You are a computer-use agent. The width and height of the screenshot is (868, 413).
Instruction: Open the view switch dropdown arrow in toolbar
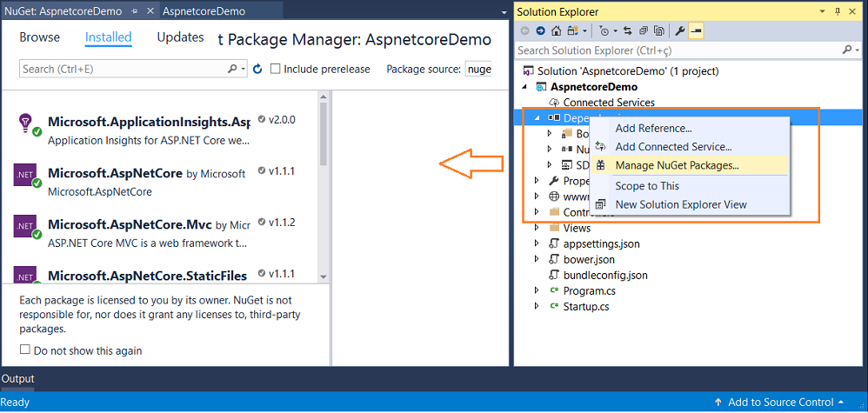tap(584, 31)
